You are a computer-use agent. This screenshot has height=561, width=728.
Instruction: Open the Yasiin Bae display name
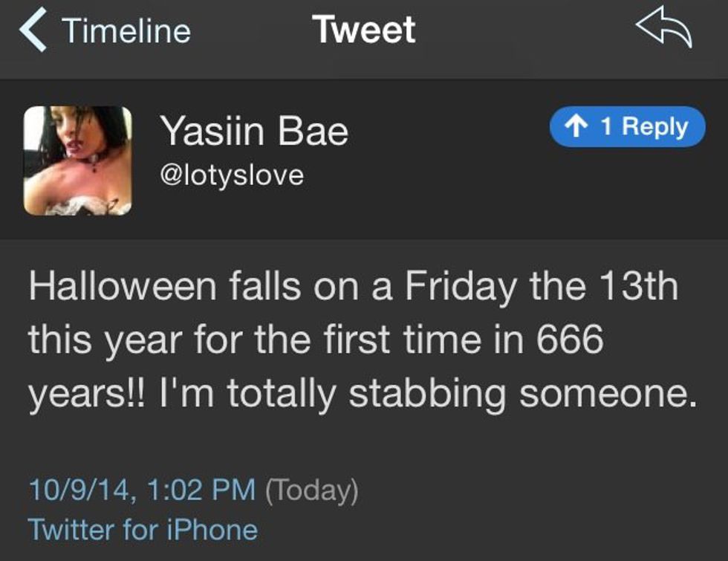255,132
